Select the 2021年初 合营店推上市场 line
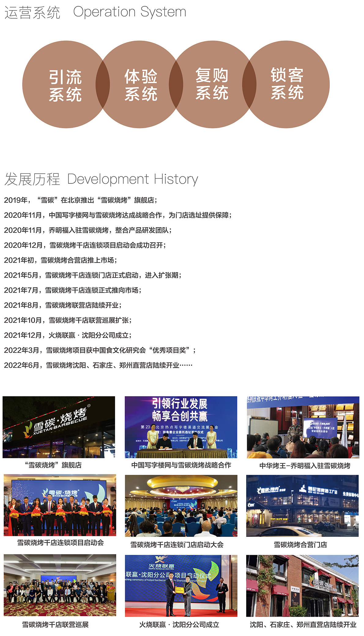This screenshot has height=636, width=364. pos(60,260)
